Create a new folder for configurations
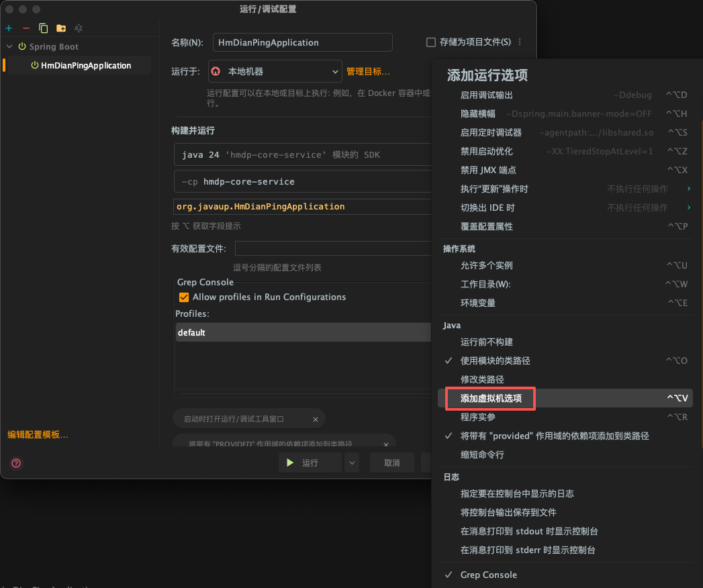 [60, 28]
